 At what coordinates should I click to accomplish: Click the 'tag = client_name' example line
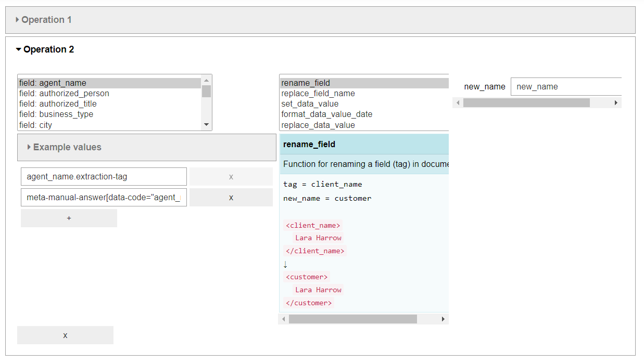pyautogui.click(x=323, y=184)
